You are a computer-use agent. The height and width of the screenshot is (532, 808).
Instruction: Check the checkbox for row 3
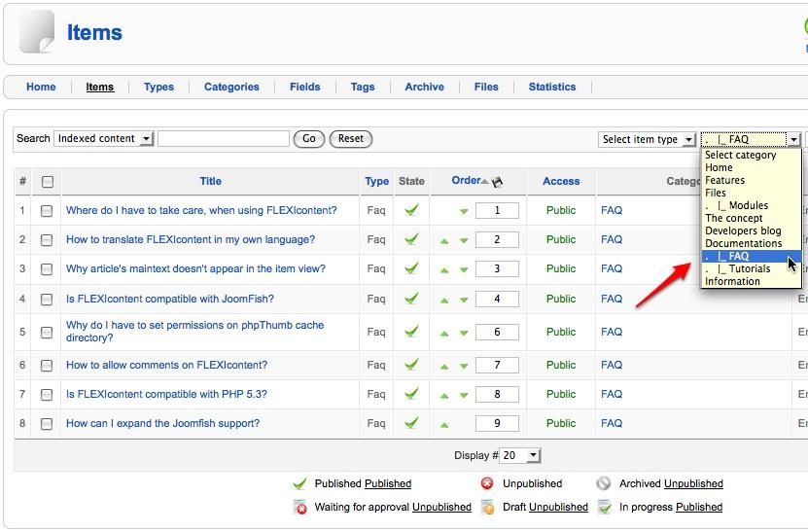(x=47, y=269)
